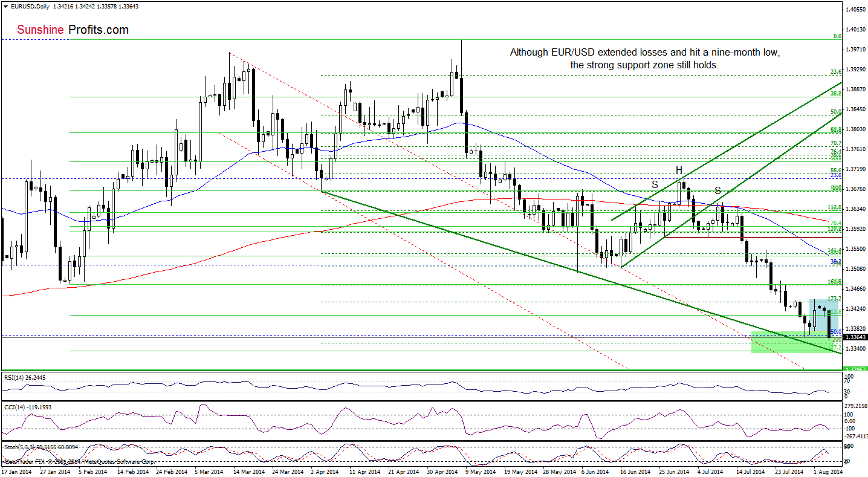Click the 1.34240 price axis label
Image resolution: width=868 pixels, height=477 pixels.
coord(857,308)
